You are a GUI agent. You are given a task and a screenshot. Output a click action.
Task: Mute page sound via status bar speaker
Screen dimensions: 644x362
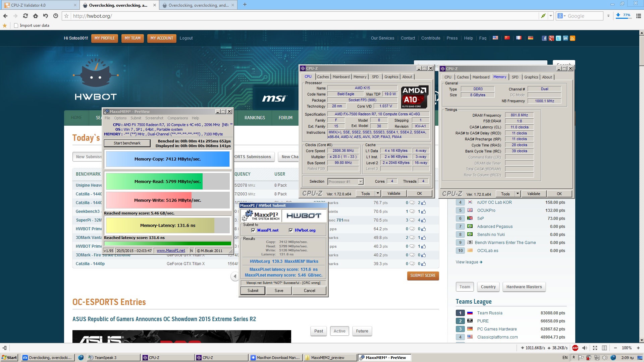coord(585,348)
